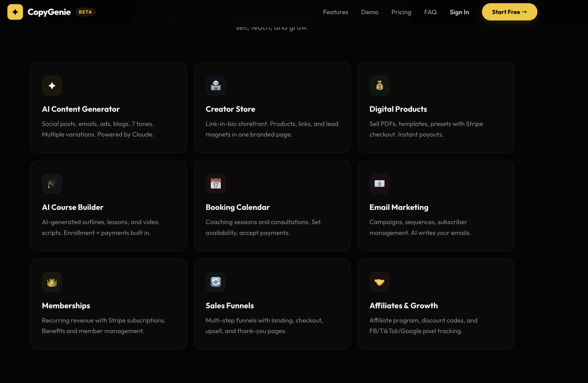Open the Pricing menu item
Viewport: 588px width, 383px height.
click(401, 12)
